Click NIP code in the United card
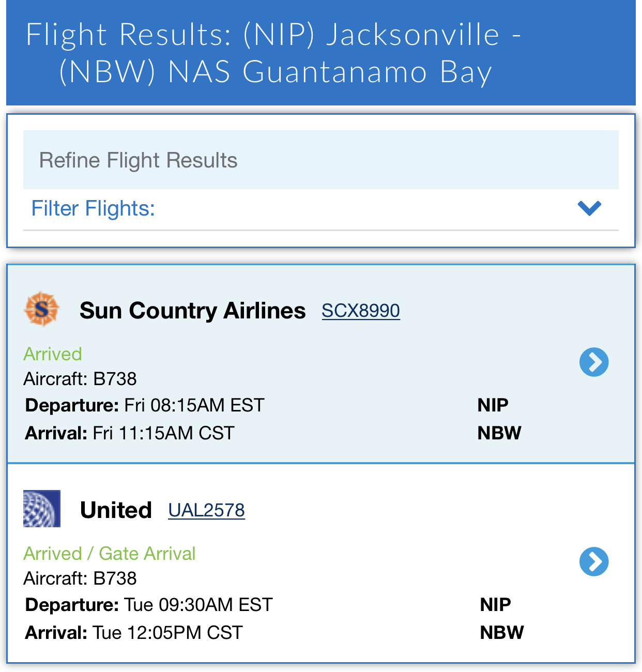 click(x=495, y=604)
